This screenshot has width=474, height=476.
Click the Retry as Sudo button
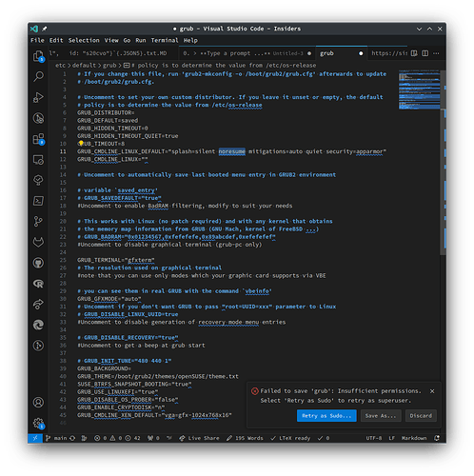pyautogui.click(x=326, y=416)
